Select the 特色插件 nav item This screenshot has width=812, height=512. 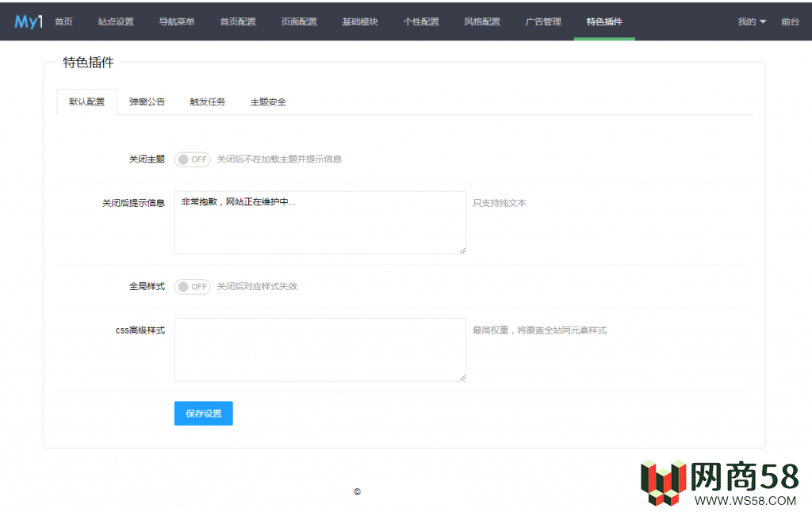(x=604, y=21)
